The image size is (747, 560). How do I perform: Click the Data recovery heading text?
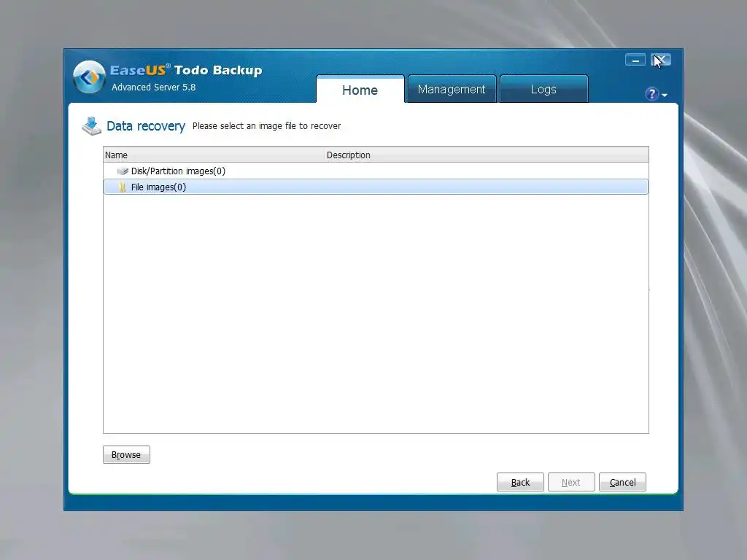pos(146,126)
